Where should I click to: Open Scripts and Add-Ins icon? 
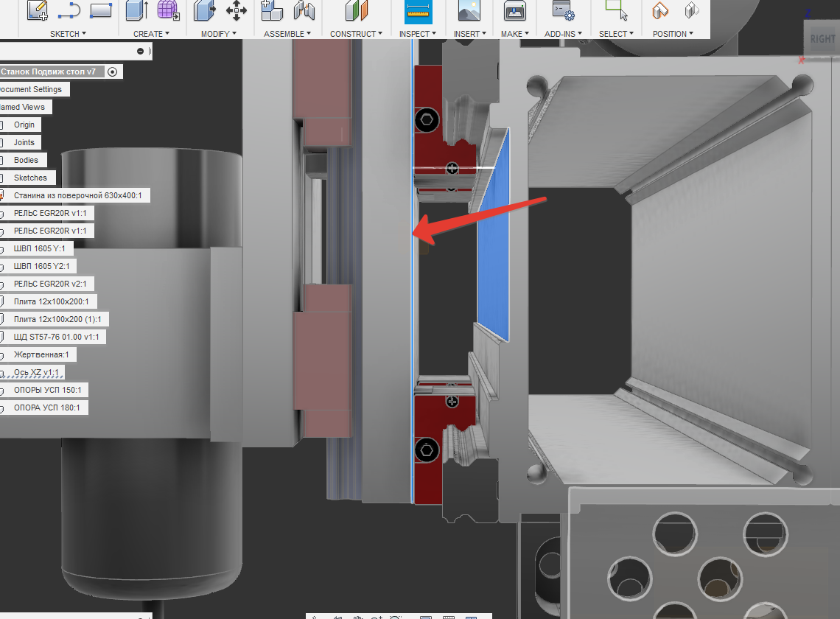(563, 11)
